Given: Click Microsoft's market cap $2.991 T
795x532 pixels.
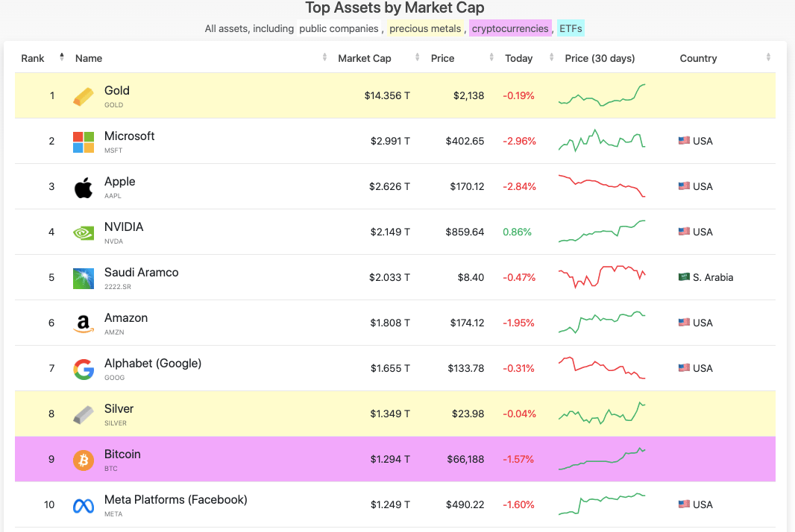Looking at the screenshot, I should [390, 141].
